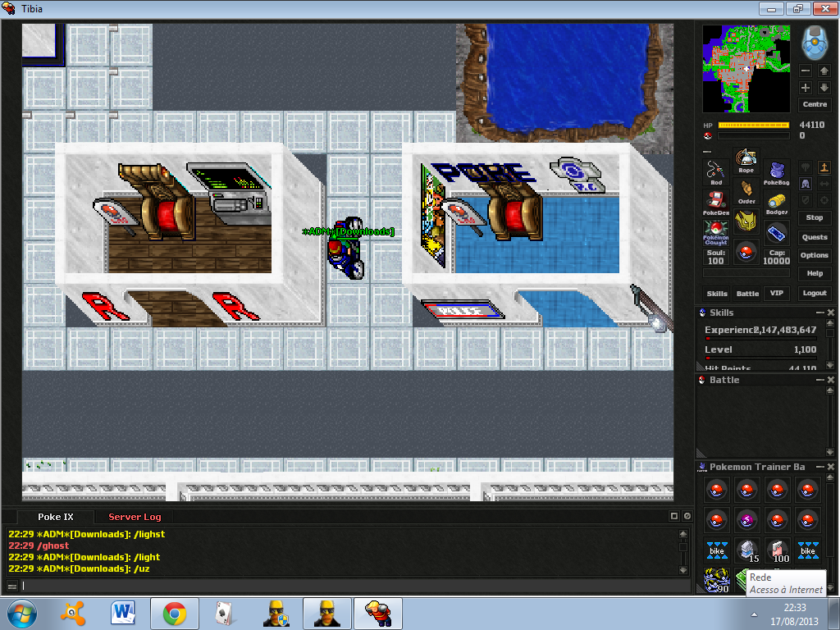Use the Order glove slot
840x630 pixels.
[746, 192]
